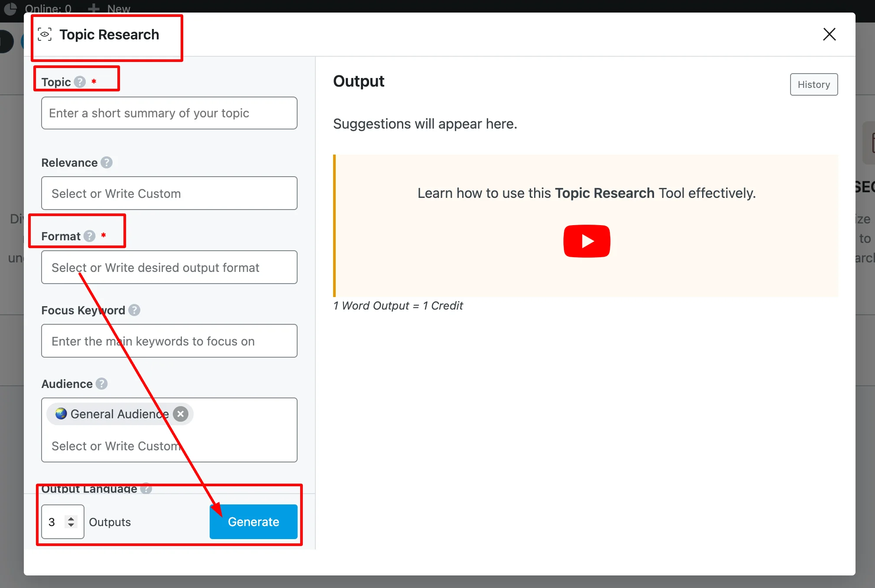Open the output History
The width and height of the screenshot is (875, 588).
[x=813, y=84]
